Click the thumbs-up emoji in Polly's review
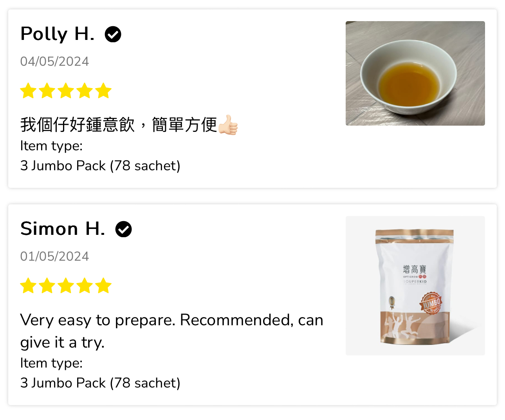Viewport: 505px width, 420px height. 228,125
